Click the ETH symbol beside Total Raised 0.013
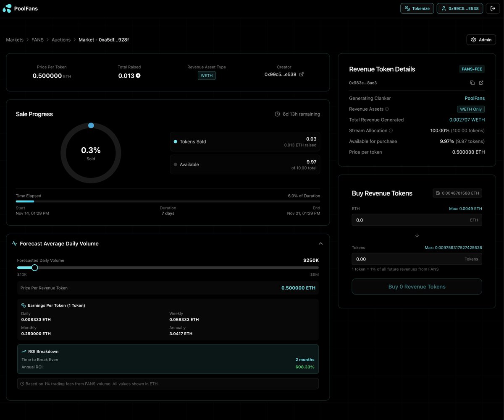Screen dimensions: 504x420 138,76
